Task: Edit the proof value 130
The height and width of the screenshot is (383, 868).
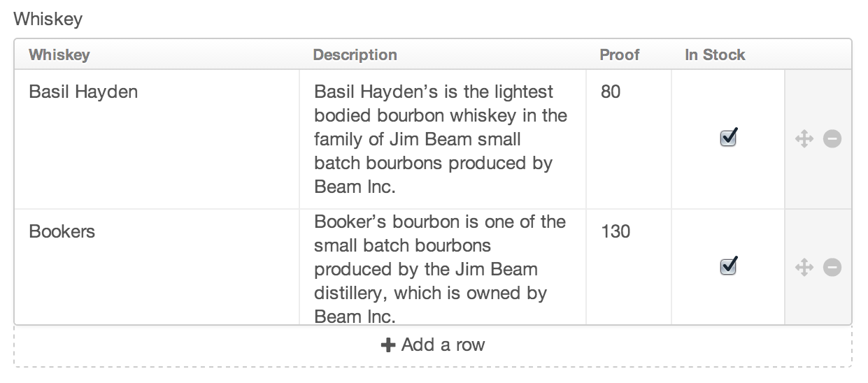Action: (x=616, y=231)
